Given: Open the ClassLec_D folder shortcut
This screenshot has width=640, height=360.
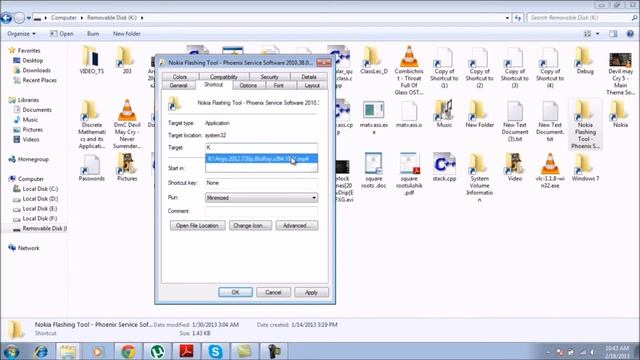Looking at the screenshot, I should click(373, 60).
